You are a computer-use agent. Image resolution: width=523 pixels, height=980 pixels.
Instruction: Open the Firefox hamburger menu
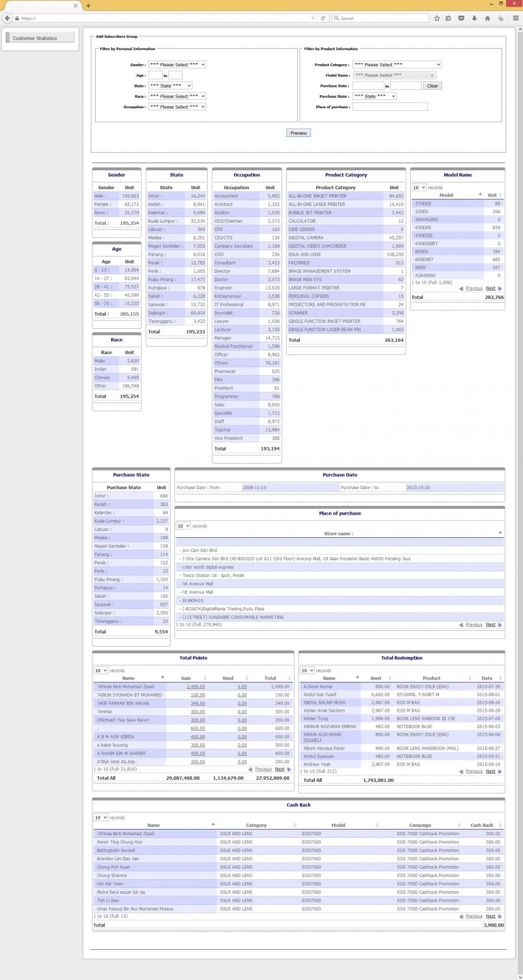point(516,18)
